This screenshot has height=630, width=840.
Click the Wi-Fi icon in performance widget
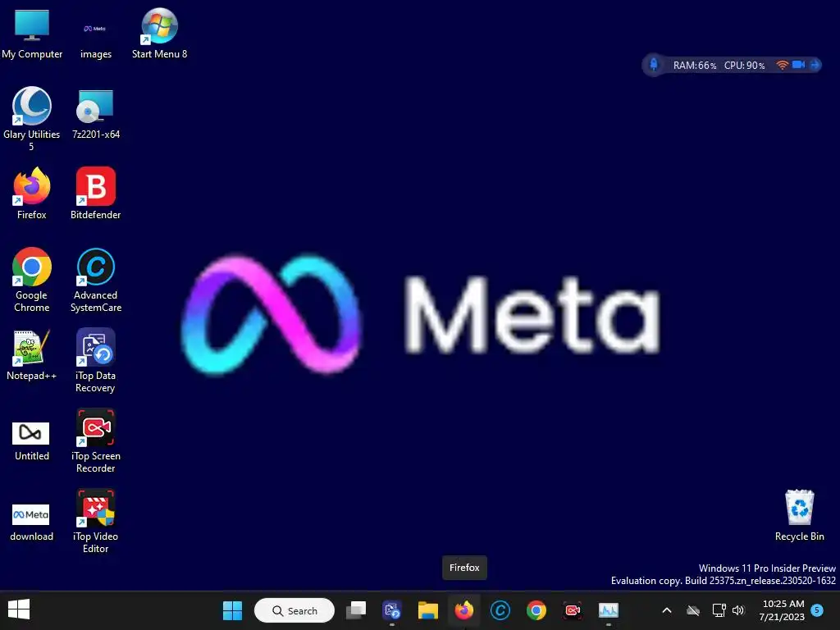click(x=782, y=65)
